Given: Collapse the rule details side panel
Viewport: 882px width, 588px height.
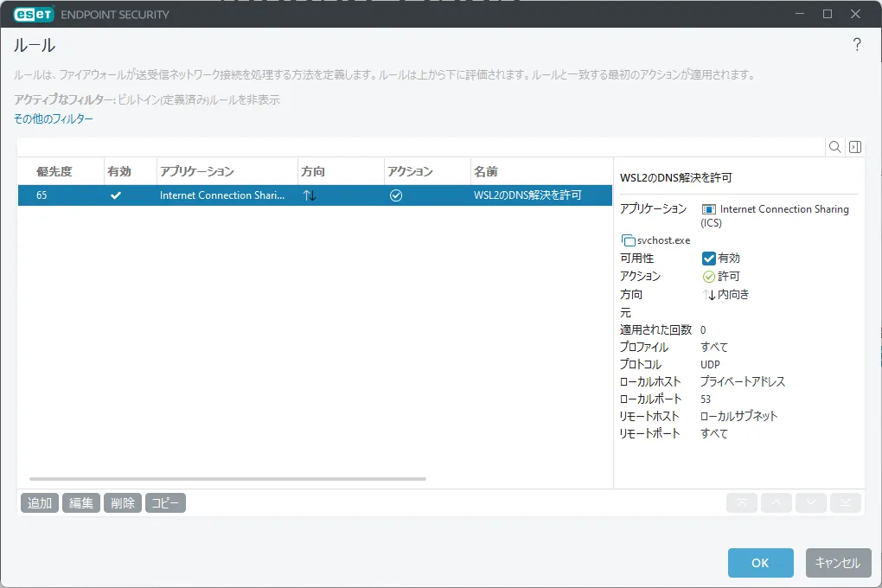Looking at the screenshot, I should (x=854, y=147).
